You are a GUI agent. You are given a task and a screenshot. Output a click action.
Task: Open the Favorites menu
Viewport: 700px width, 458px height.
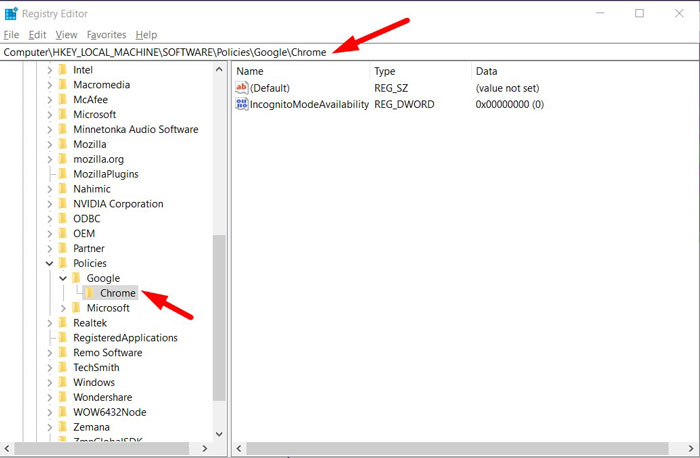click(x=106, y=35)
